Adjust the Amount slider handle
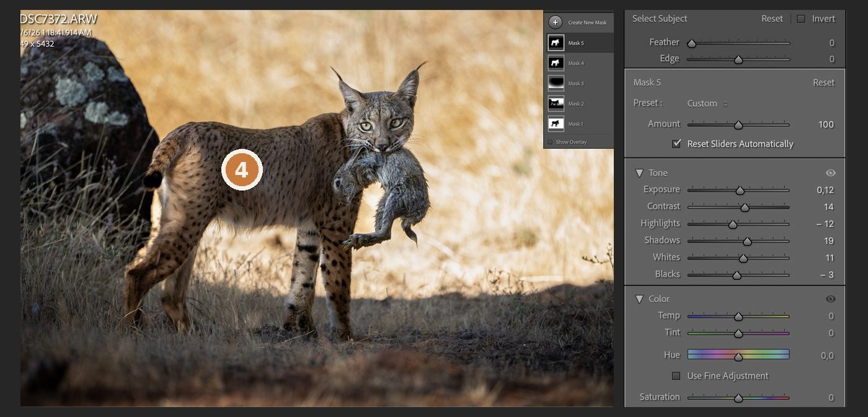 738,125
